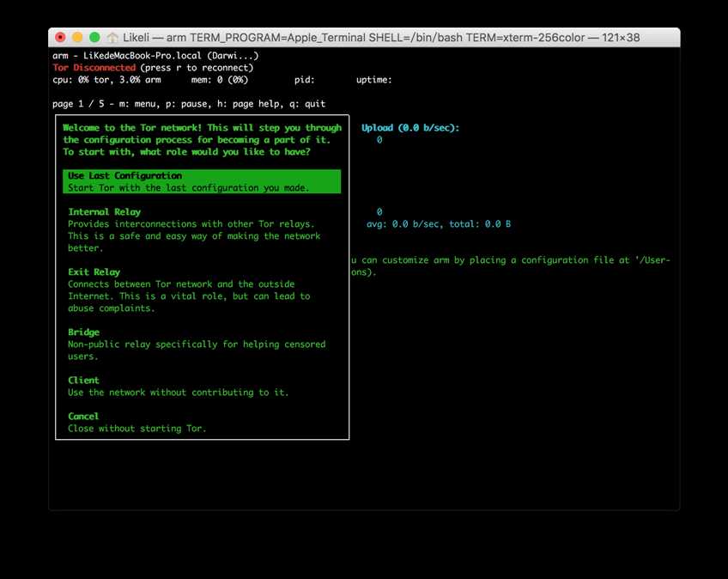The height and width of the screenshot is (579, 728).
Task: Click the arm hostname header line
Action: 155,56
